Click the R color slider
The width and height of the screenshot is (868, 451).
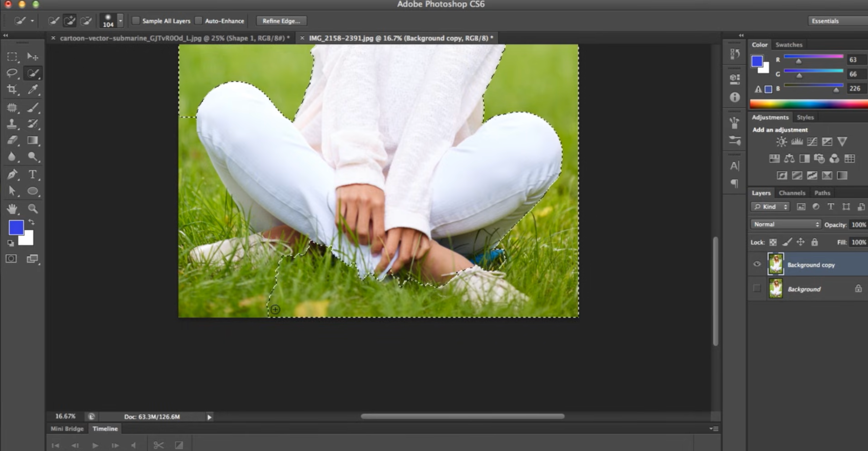pos(813,57)
